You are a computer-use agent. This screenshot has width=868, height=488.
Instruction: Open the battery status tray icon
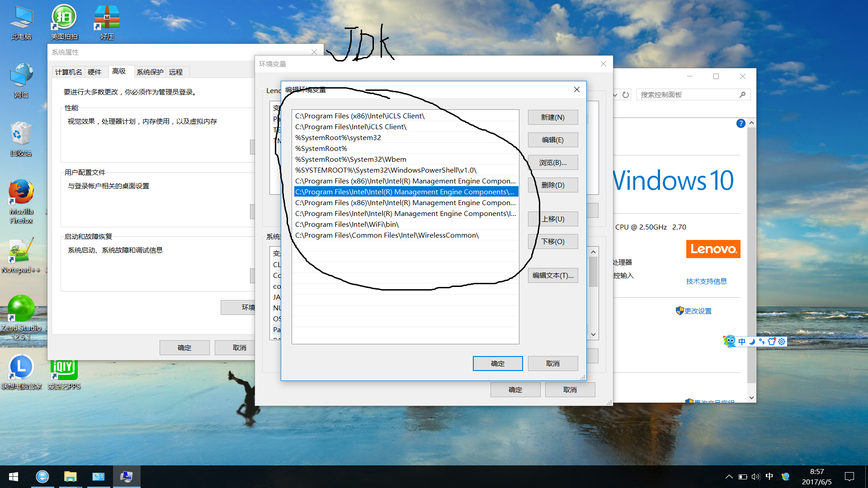coord(743,477)
